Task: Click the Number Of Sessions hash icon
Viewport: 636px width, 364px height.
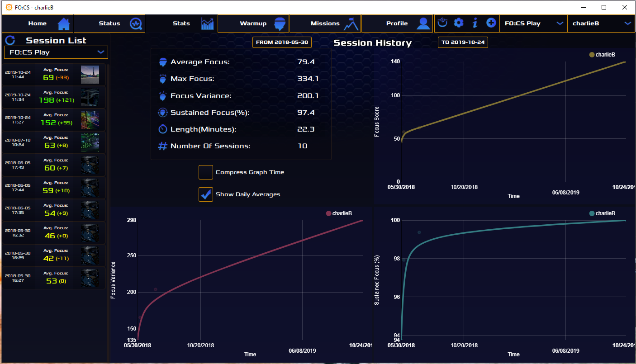Action: 163,146
